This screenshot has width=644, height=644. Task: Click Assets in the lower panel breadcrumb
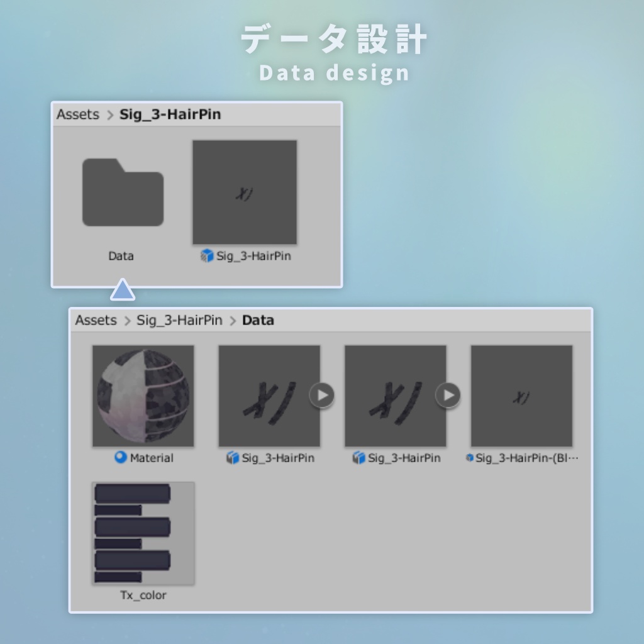(96, 320)
